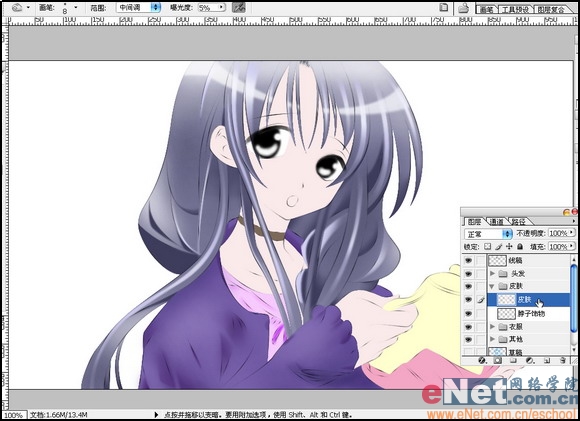Switch to the 通道 channels tab
Viewport: 580px width, 421px height.
pos(496,222)
